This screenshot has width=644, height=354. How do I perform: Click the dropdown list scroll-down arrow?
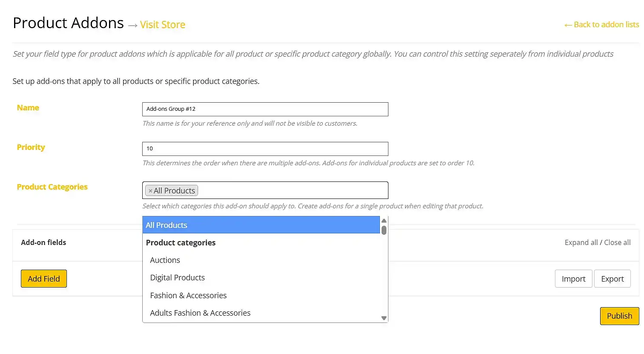coord(384,318)
